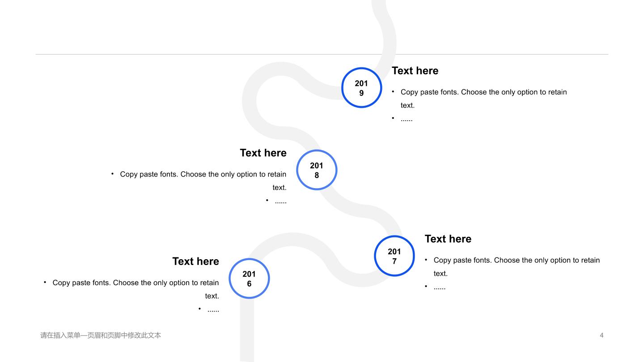Image resolution: width=644 pixels, height=362 pixels.
Task: Click the slide number 4
Action: coord(602,335)
